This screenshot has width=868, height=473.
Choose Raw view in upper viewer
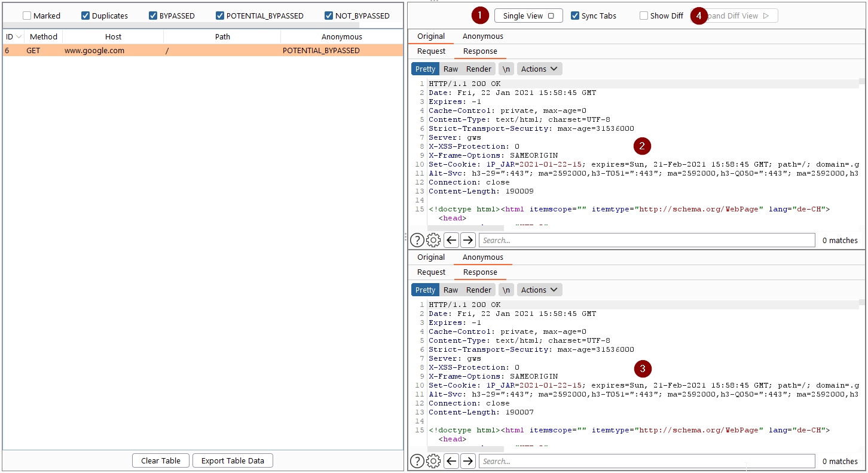tap(451, 69)
